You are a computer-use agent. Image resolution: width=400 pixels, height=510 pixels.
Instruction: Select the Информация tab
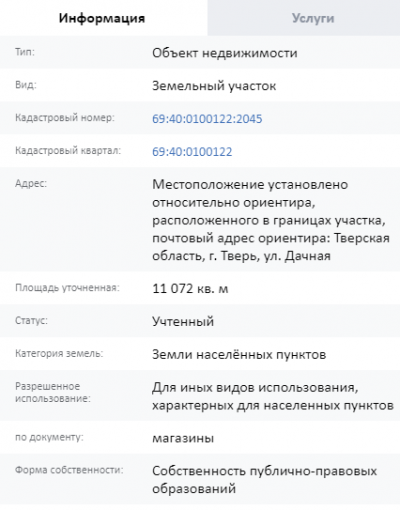[x=102, y=18]
